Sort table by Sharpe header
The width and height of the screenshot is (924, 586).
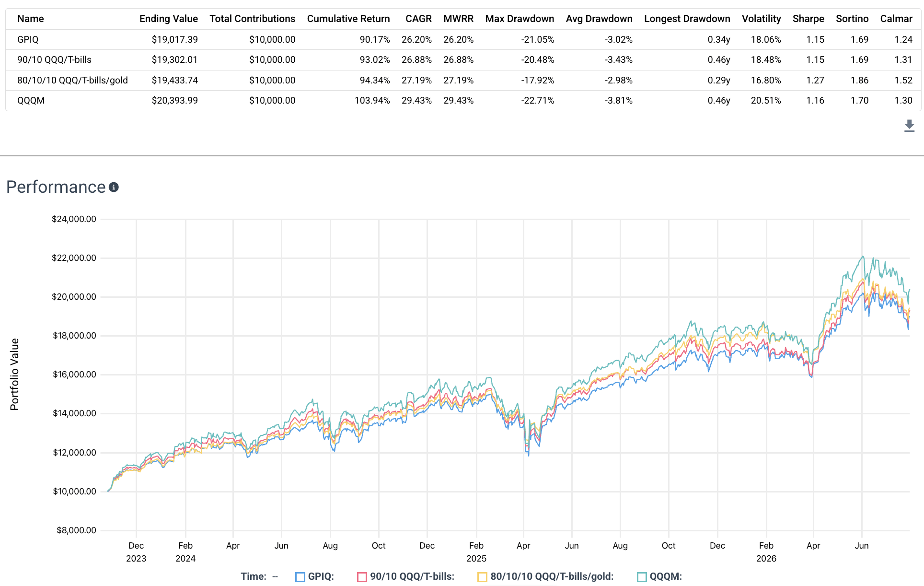[x=808, y=19]
